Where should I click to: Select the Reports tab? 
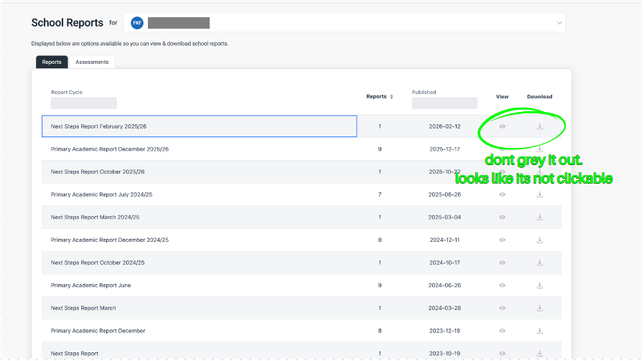point(52,62)
